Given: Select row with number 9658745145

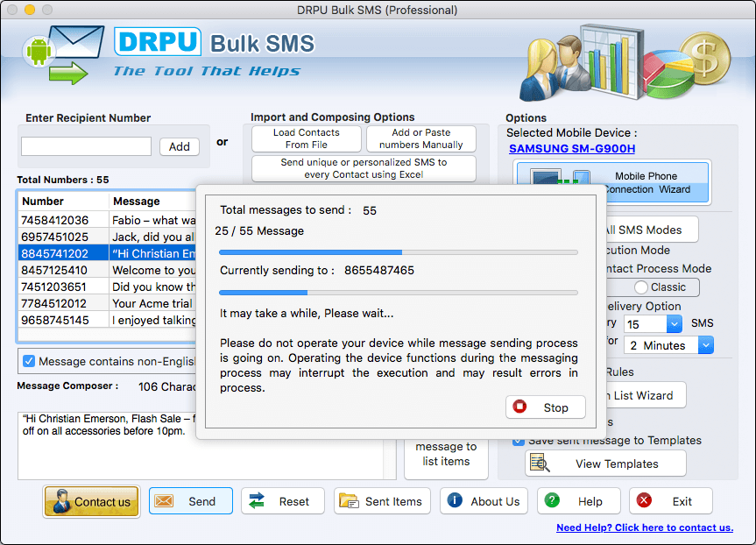Looking at the screenshot, I should pos(107,320).
